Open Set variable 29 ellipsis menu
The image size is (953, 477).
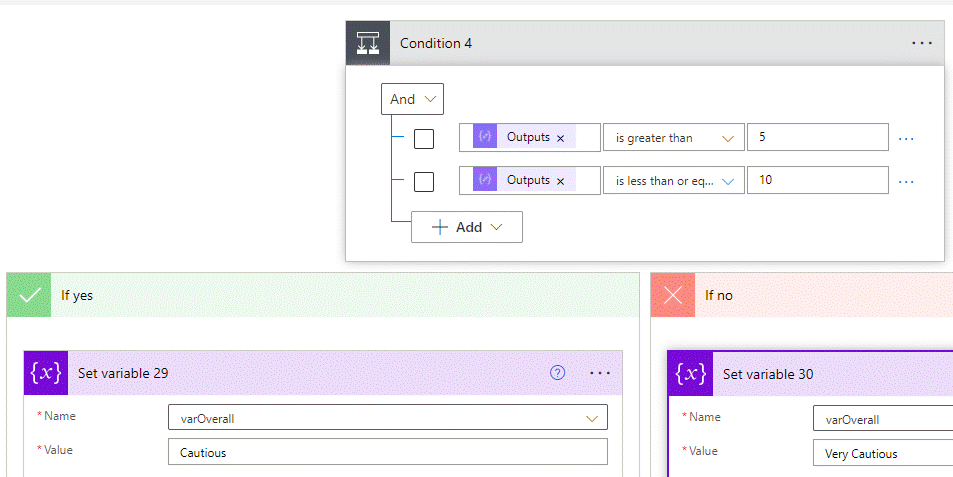tap(600, 373)
